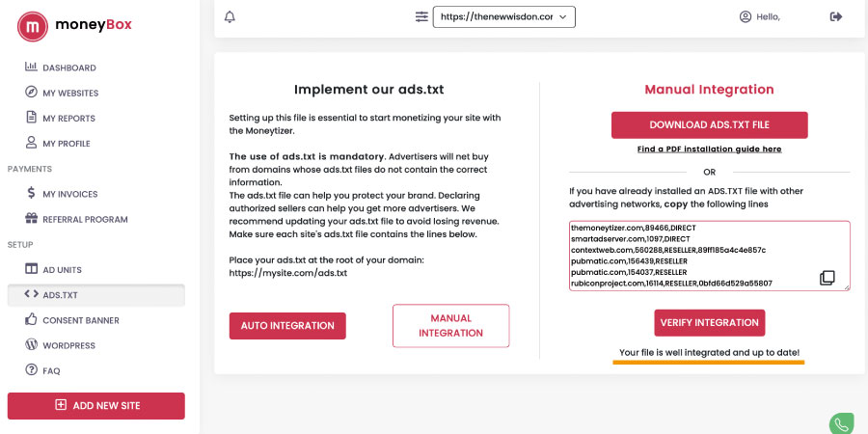Click the My Websites compass icon
Image resolution: width=868 pixels, height=434 pixels.
31,92
